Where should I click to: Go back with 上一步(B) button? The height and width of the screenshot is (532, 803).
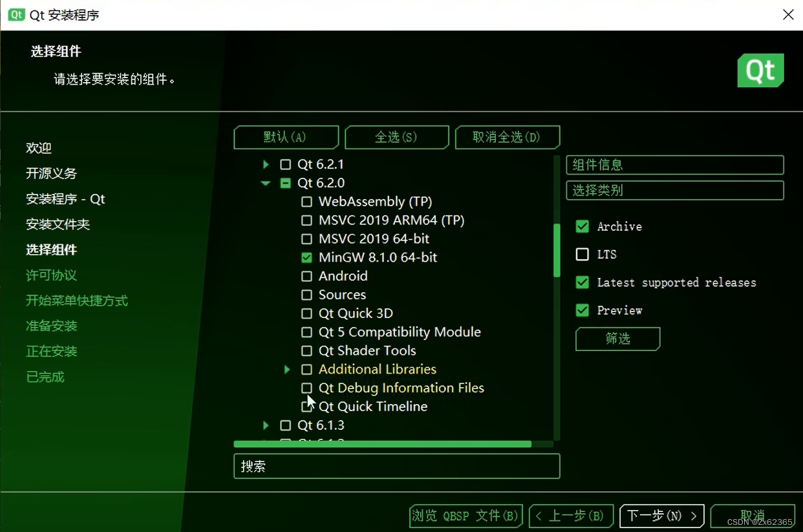(571, 516)
